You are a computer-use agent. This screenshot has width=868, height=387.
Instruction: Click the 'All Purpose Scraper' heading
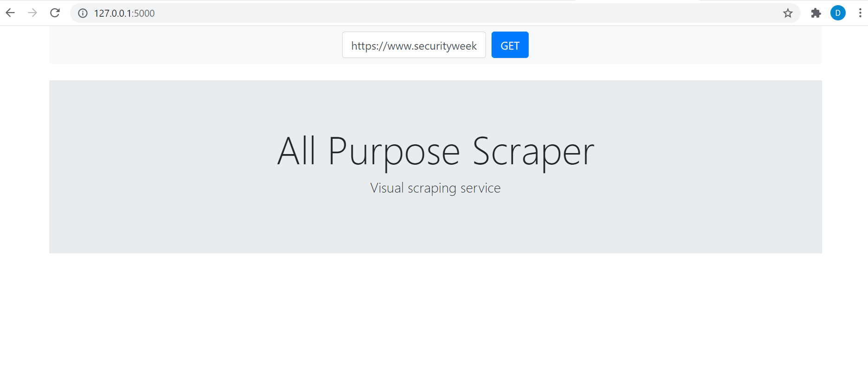coord(435,151)
